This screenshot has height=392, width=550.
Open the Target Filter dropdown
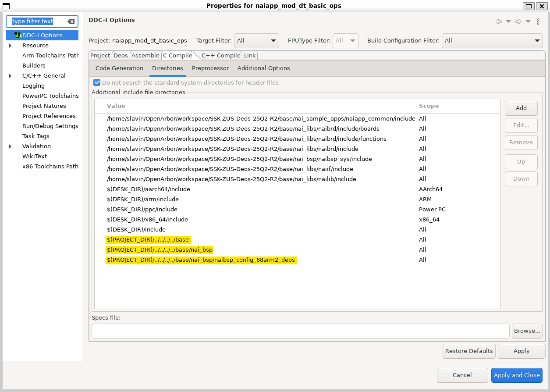coord(256,40)
